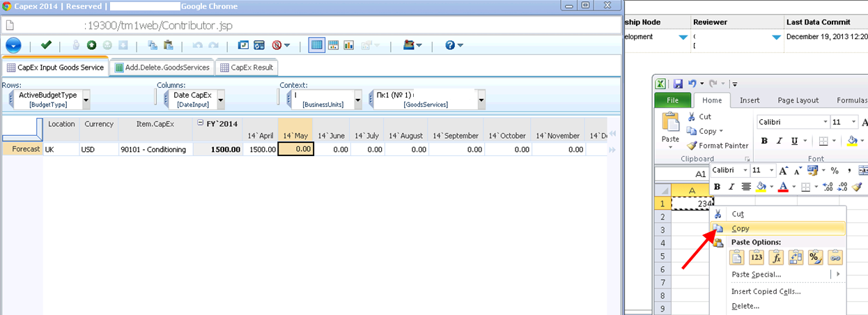Toggle Italic in the ribbon Font group

click(779, 141)
